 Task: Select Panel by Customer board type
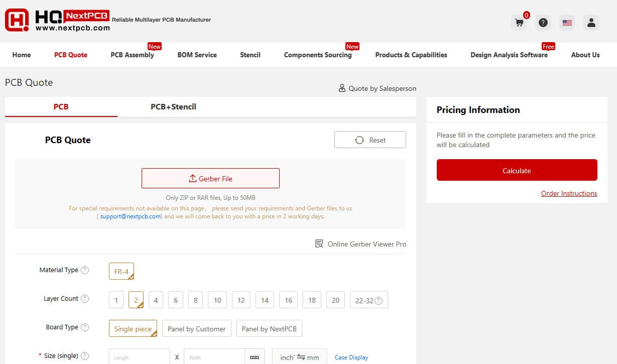[x=196, y=329]
